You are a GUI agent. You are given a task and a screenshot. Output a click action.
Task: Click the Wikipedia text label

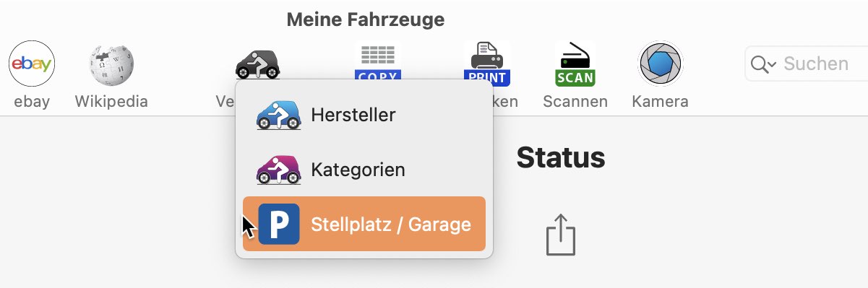111,102
